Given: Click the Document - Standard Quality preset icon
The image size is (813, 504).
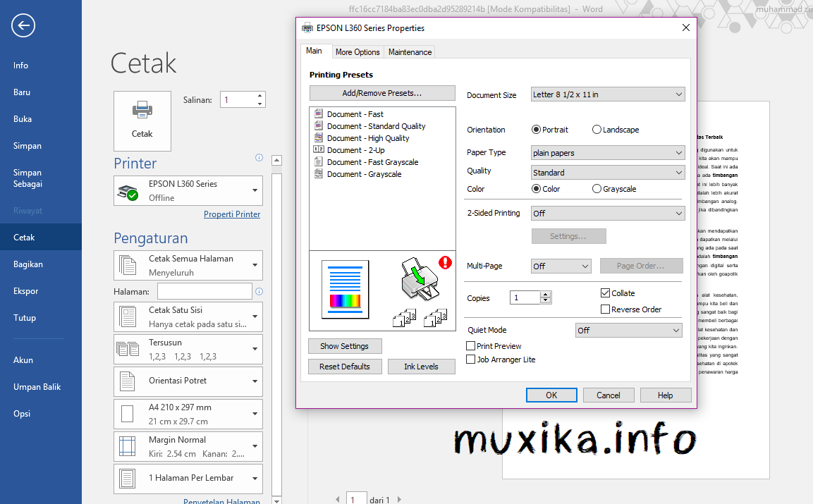Looking at the screenshot, I should (319, 125).
